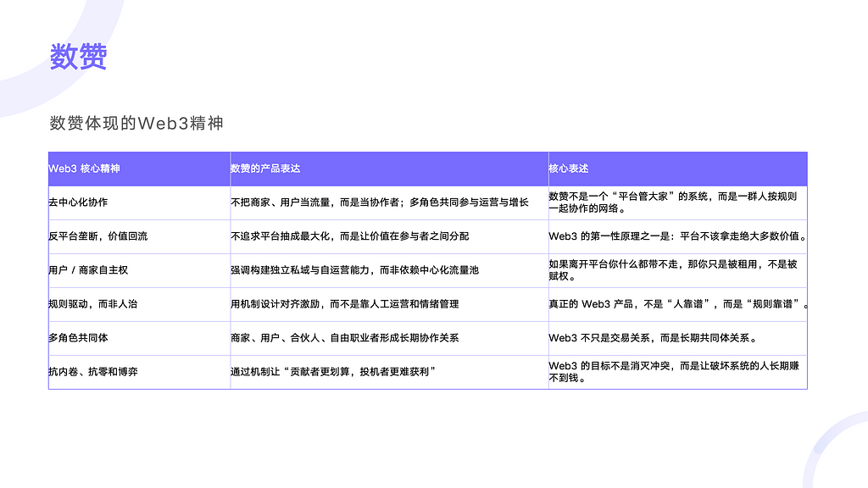Click the "规则驱动，而非人治" cell
This screenshot has width=868, height=488.
tap(93, 304)
